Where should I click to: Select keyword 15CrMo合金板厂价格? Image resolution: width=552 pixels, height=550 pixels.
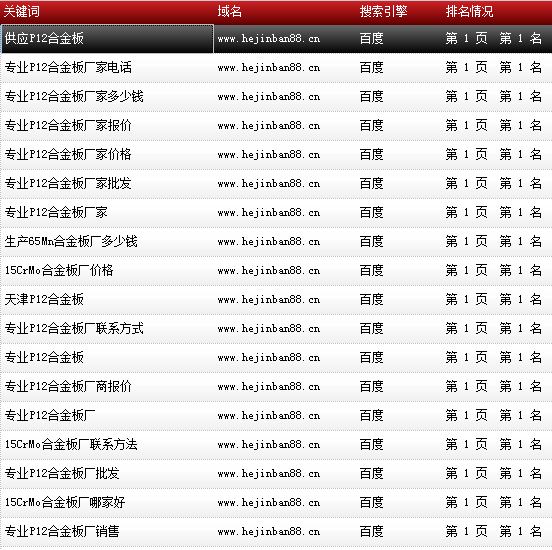click(59, 270)
